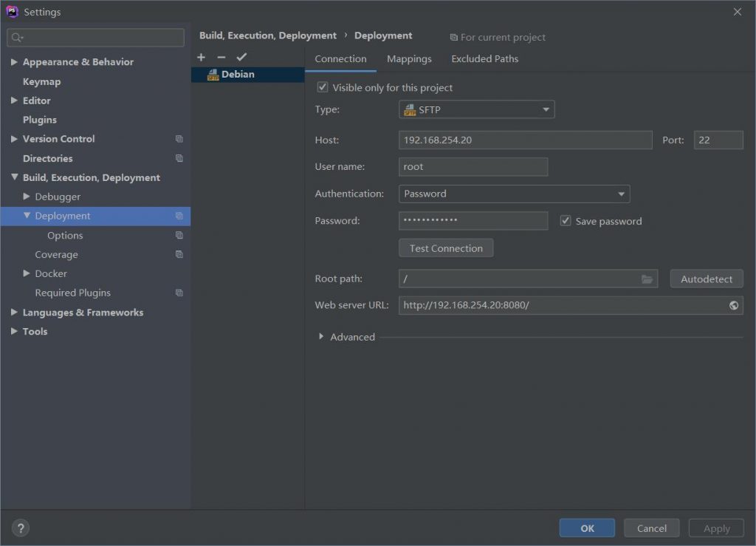This screenshot has width=756, height=546.
Task: Expand Languages & Frameworks node
Action: click(x=14, y=313)
